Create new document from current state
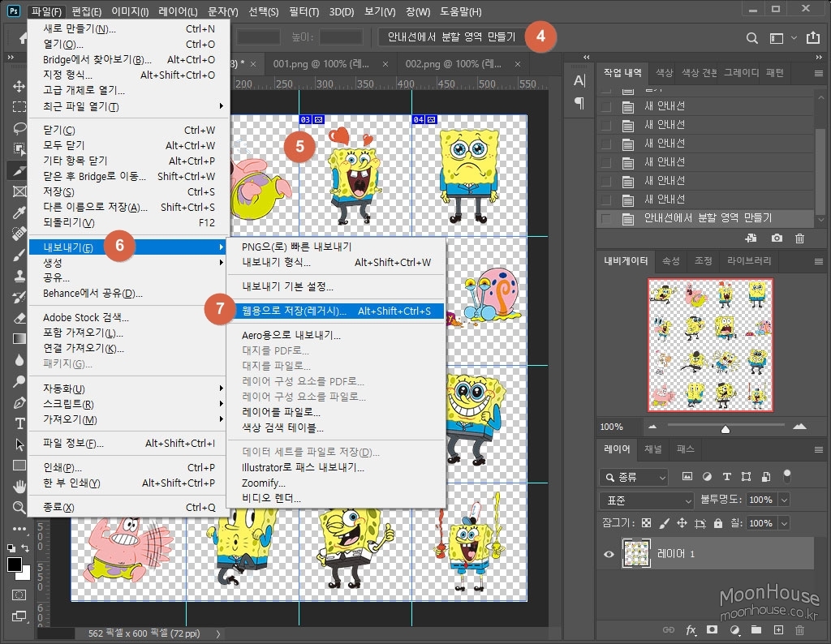 tap(751, 238)
